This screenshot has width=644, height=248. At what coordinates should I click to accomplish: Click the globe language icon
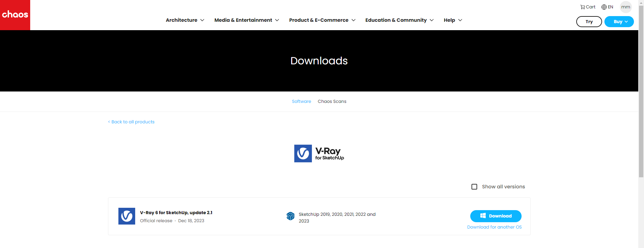[604, 7]
